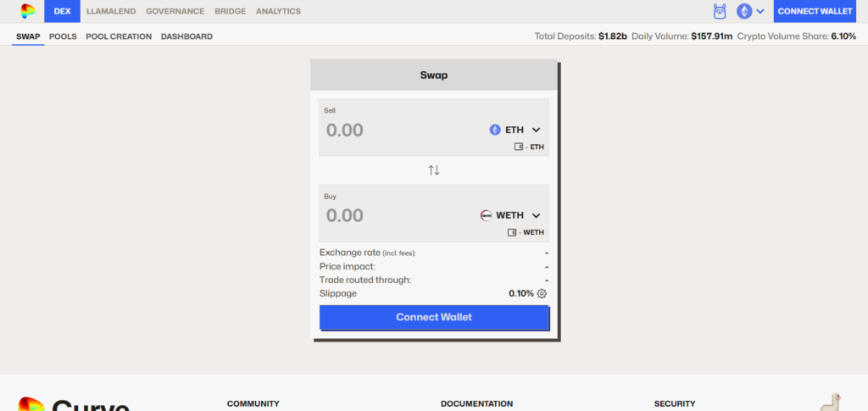Open the Ethereum network selector dropdown
Image resolution: width=868 pixels, height=411 pixels.
[x=750, y=11]
